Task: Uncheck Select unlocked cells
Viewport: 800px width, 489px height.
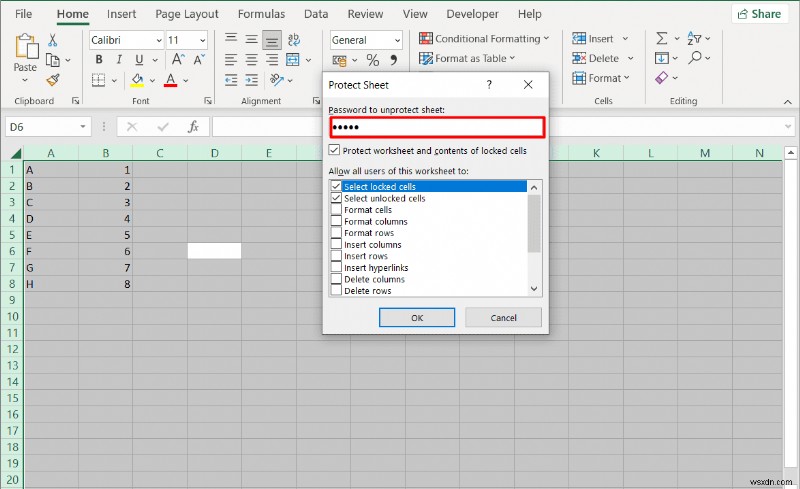Action: click(x=336, y=198)
